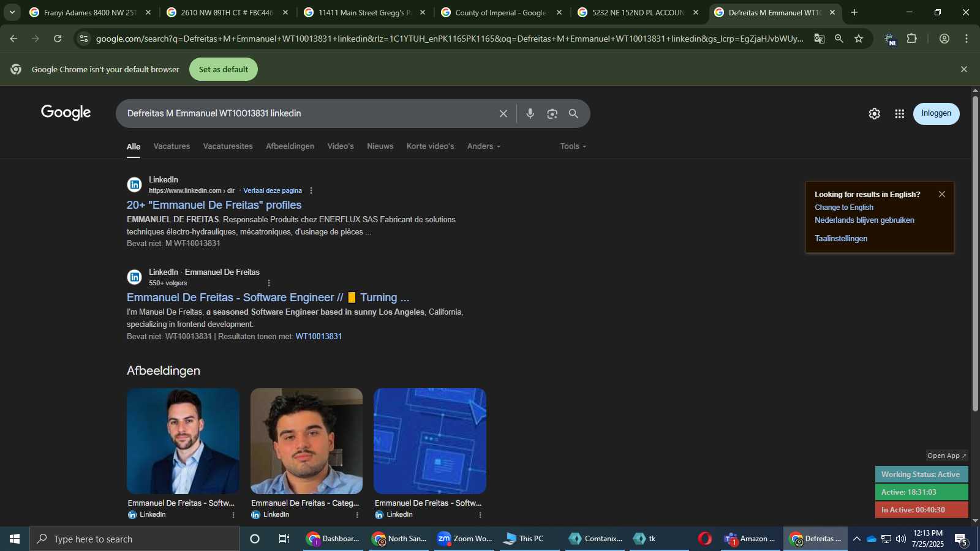Show hidden system tray icons
980x551 pixels.
(x=857, y=539)
